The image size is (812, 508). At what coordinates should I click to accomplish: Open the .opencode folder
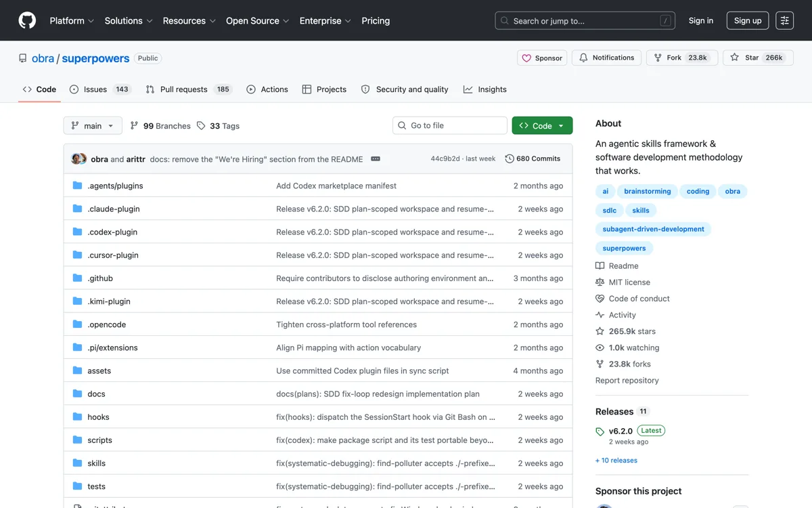[107, 324]
